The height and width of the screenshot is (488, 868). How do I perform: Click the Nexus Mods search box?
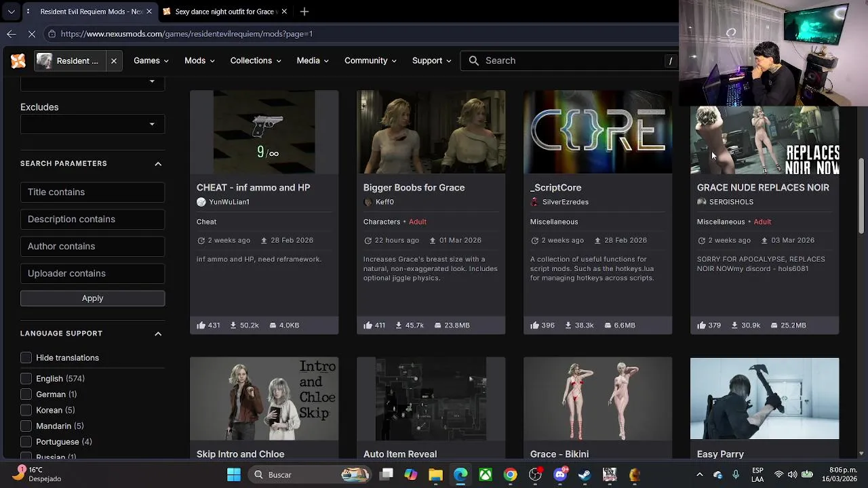click(x=570, y=60)
